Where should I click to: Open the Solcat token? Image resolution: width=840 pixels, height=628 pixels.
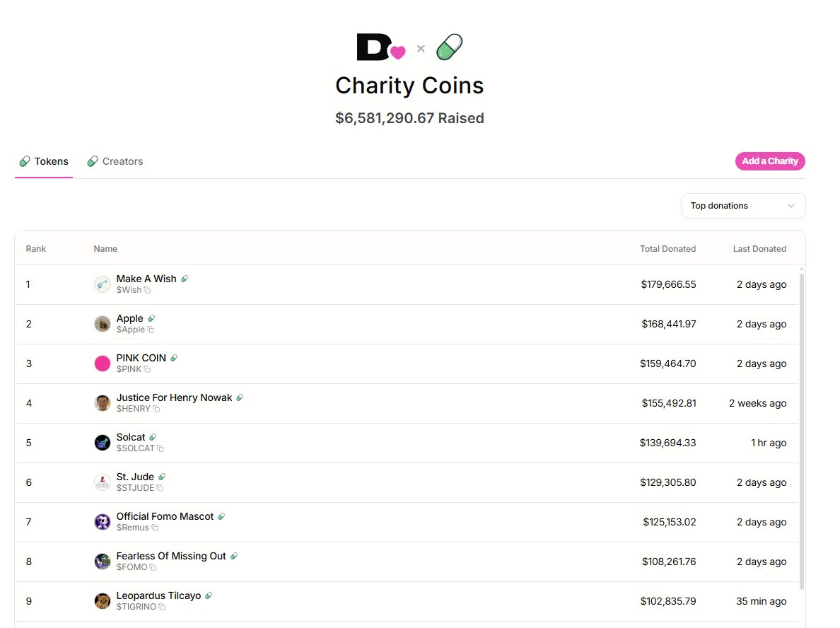coord(131,438)
